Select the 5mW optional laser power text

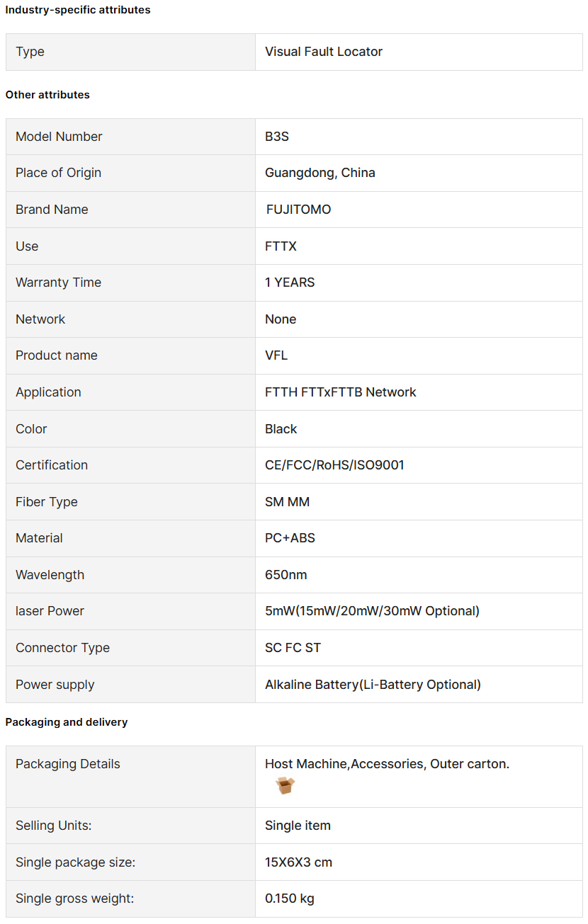[x=373, y=611]
